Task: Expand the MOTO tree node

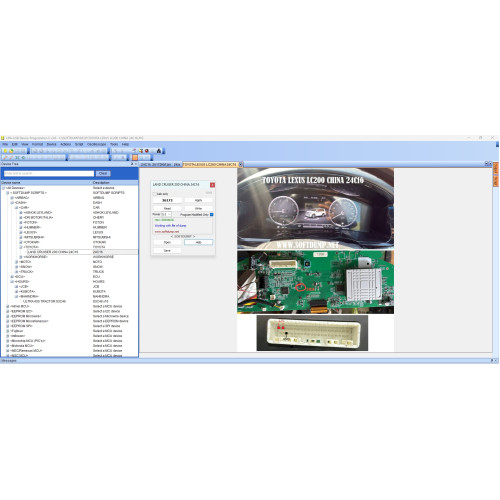Action: coord(16,262)
